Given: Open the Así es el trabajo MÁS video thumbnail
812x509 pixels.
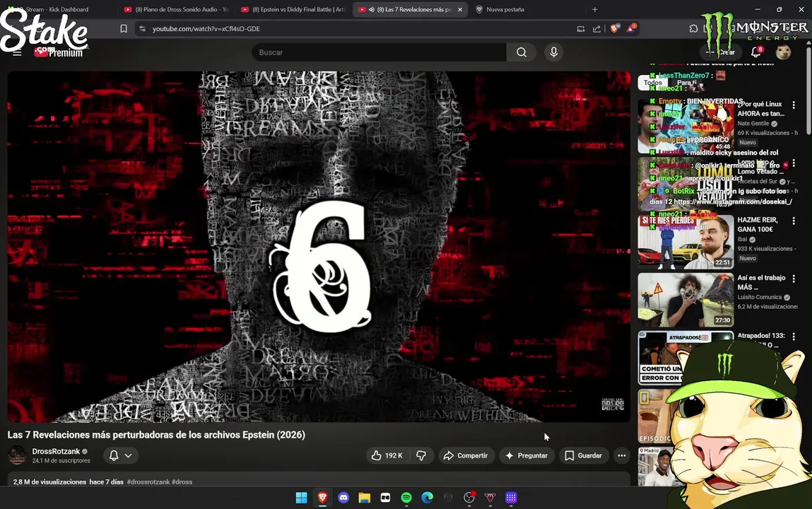Looking at the screenshot, I should [x=686, y=300].
